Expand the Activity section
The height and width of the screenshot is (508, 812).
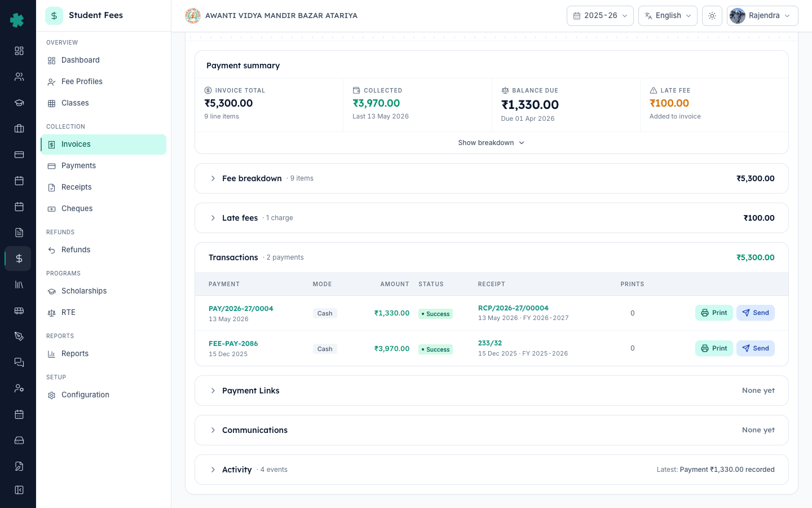pos(491,470)
